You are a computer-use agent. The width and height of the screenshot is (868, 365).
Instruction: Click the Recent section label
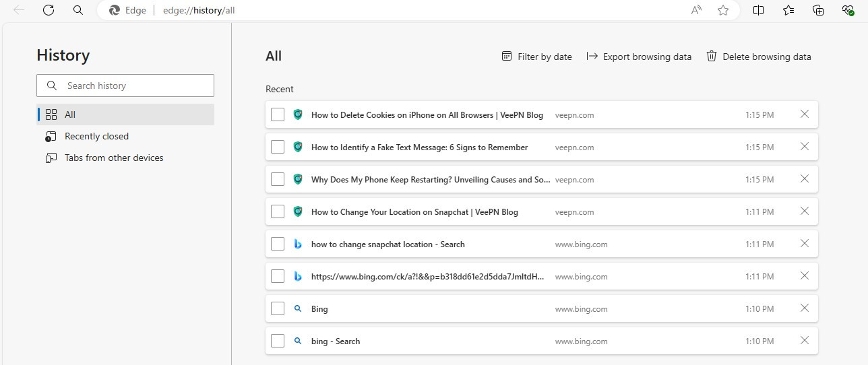click(280, 89)
